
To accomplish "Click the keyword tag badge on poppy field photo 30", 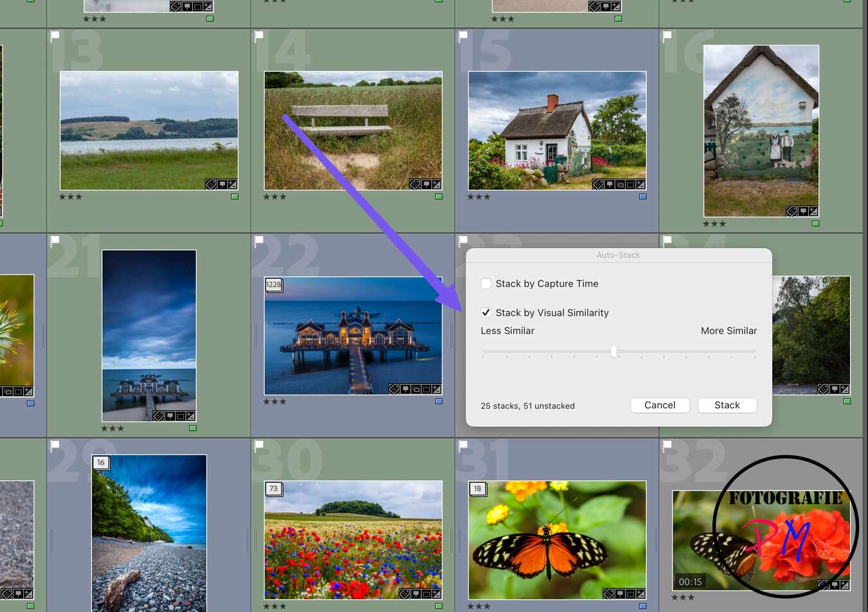I will coord(404,594).
